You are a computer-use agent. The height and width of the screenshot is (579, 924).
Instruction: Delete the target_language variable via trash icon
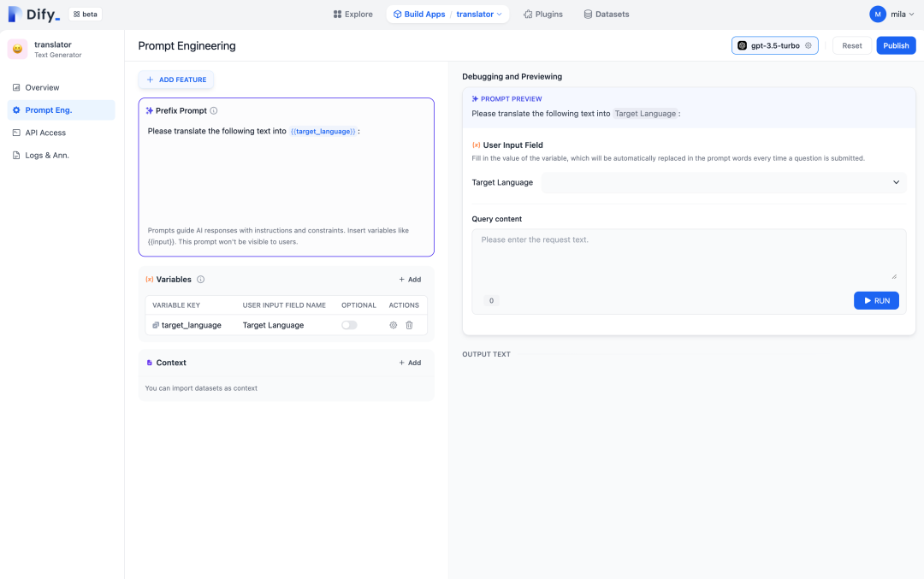409,325
